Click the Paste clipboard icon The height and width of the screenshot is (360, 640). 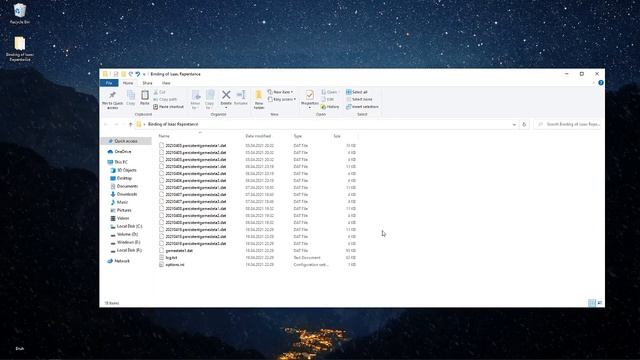point(145,95)
